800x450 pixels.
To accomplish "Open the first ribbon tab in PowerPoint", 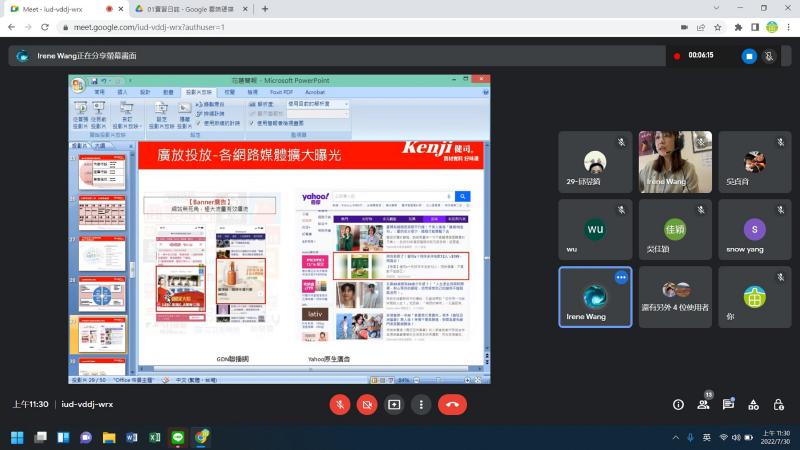I will [99, 92].
